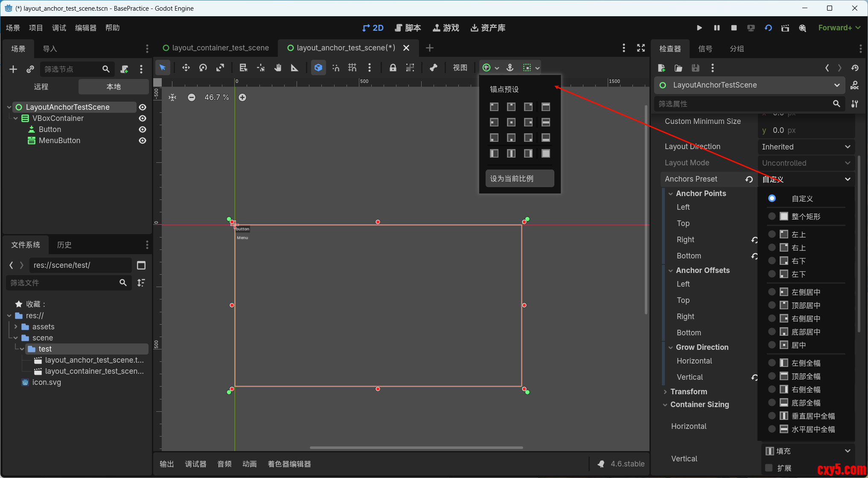Click the 设为当前比例 button
Screen dimensions: 868x478
click(519, 179)
